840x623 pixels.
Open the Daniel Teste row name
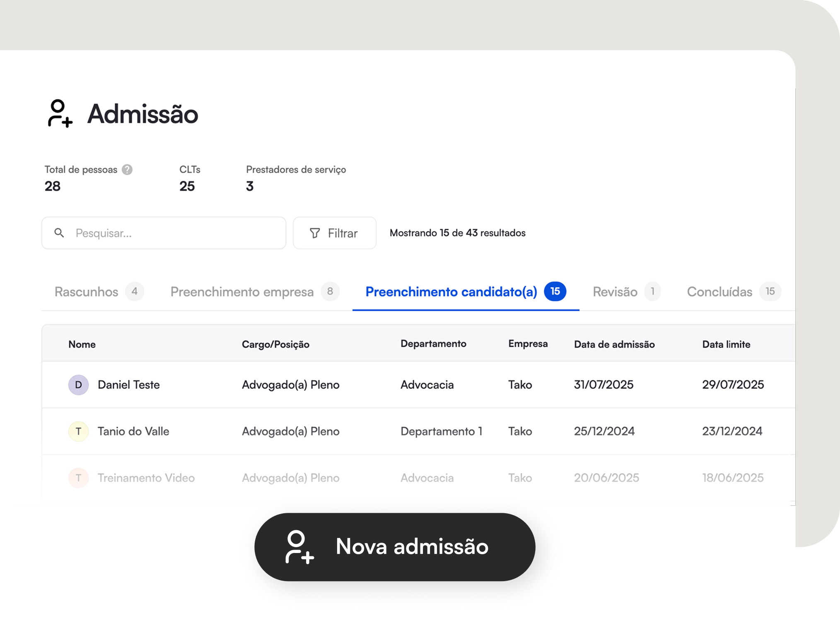[x=129, y=385]
